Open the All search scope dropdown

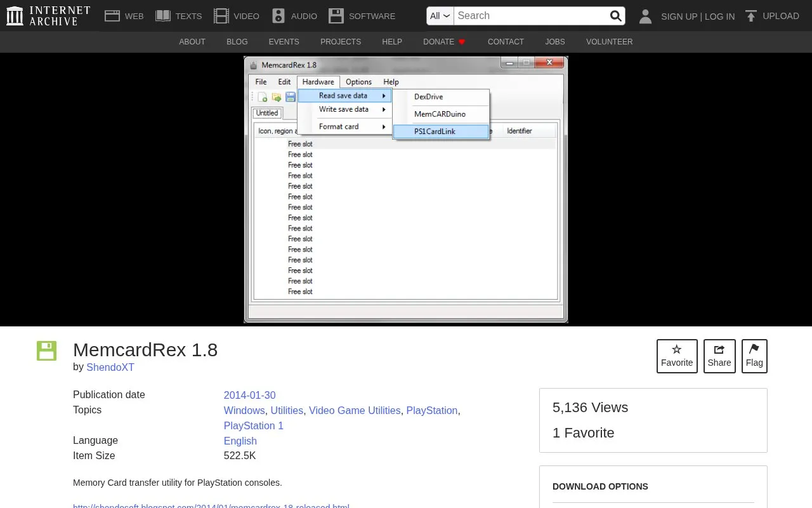pos(440,16)
